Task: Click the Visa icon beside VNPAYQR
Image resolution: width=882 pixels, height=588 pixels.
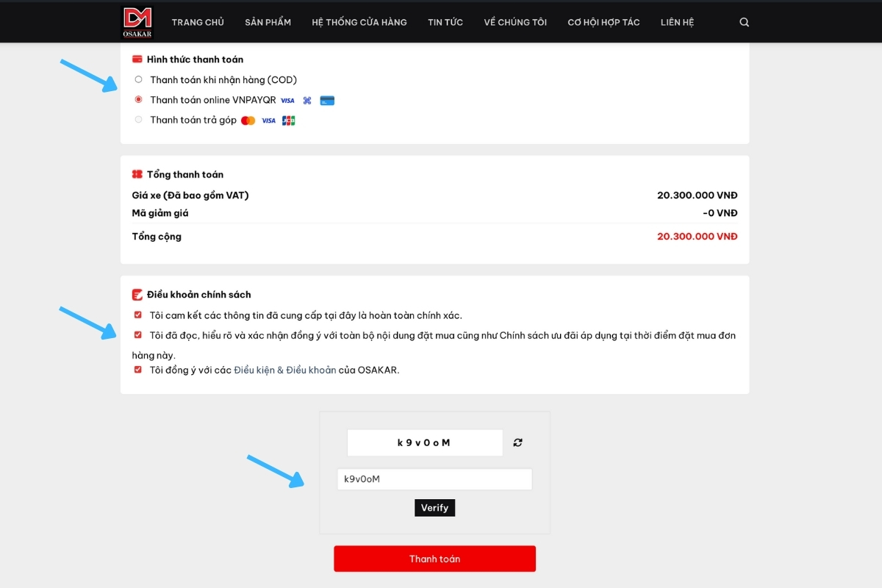Action: 287,101
